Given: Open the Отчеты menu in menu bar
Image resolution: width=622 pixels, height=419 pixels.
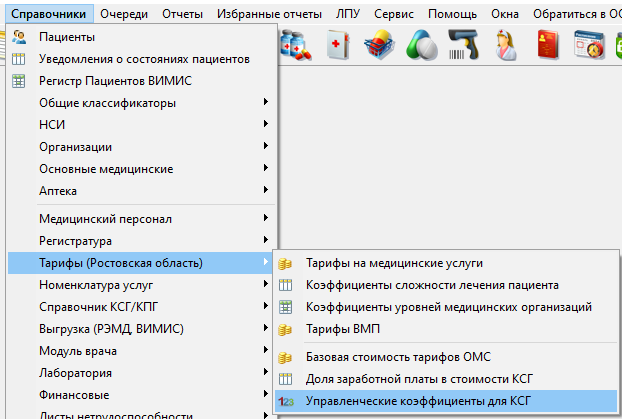Looking at the screenshot, I should coord(181,14).
